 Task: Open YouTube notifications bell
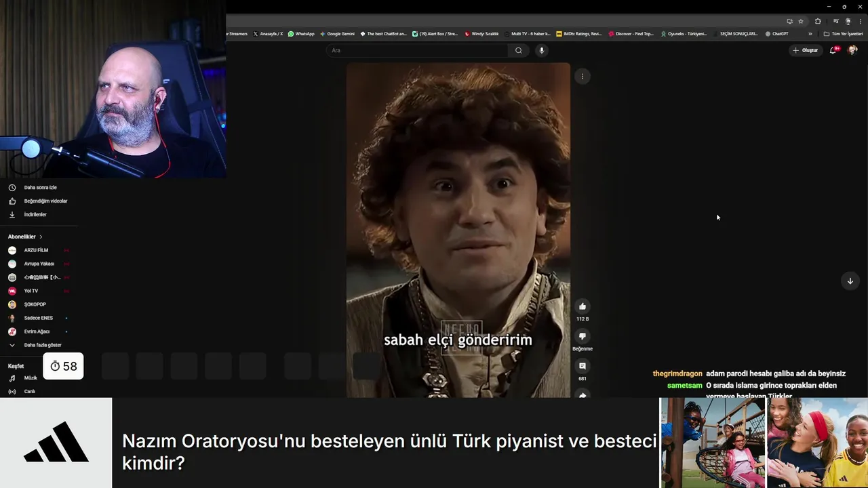click(x=833, y=50)
